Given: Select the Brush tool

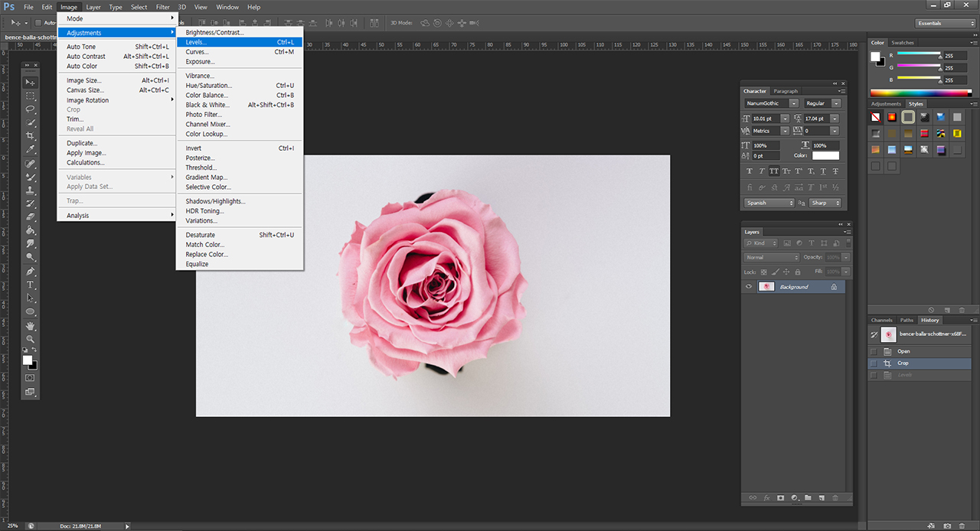Looking at the screenshot, I should [x=31, y=177].
